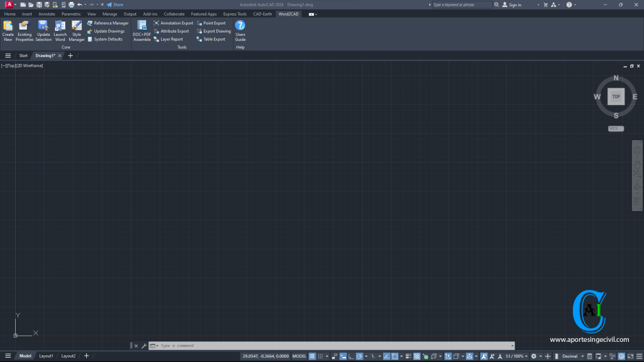644x362 pixels.
Task: Toggle Snap Mode in the status bar
Action: (x=321, y=356)
